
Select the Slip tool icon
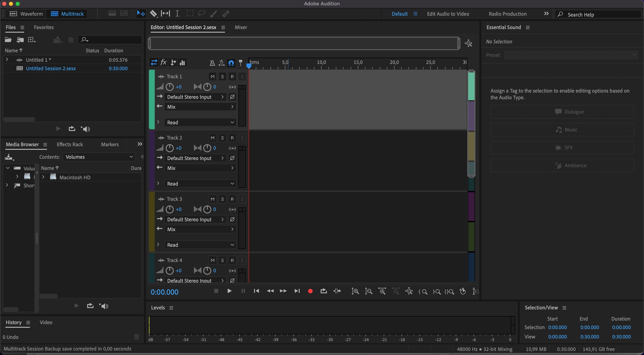pyautogui.click(x=165, y=13)
